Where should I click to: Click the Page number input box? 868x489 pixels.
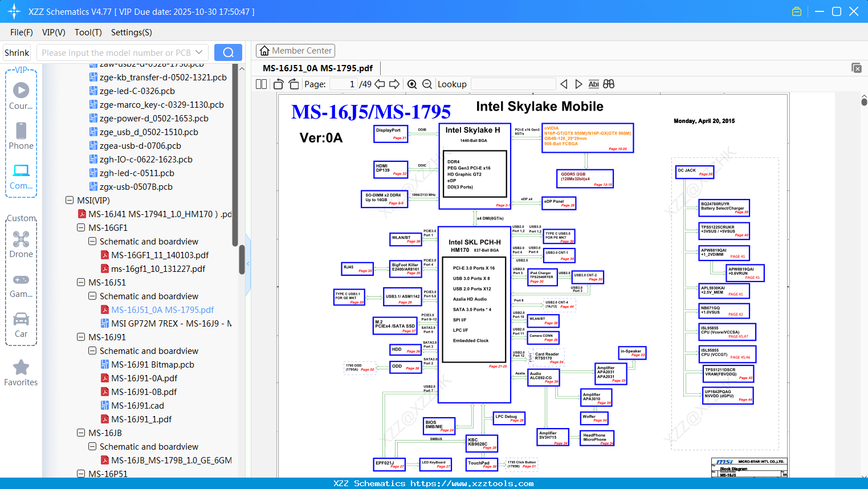click(344, 84)
